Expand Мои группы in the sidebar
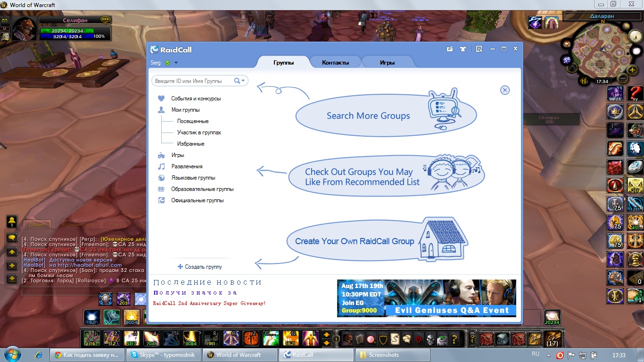 (185, 110)
